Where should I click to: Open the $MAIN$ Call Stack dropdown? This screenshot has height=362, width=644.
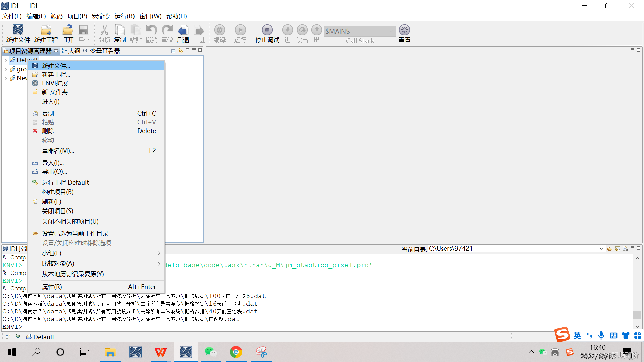[x=391, y=31]
